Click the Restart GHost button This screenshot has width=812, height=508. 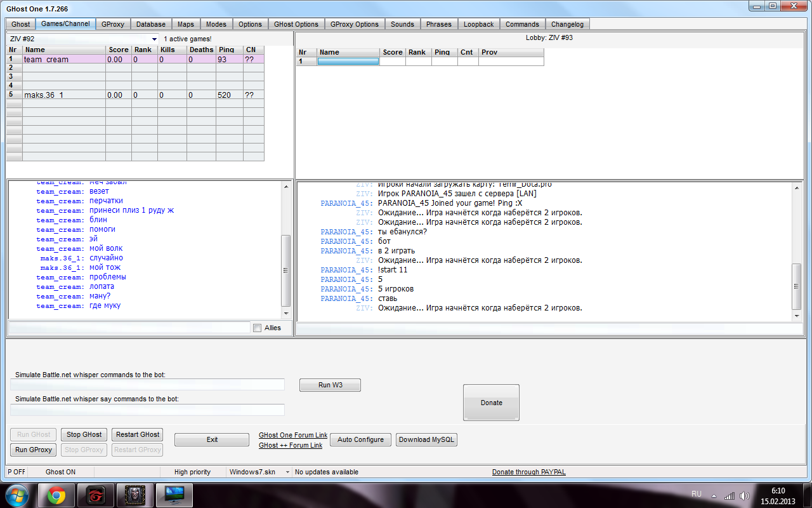(x=138, y=434)
